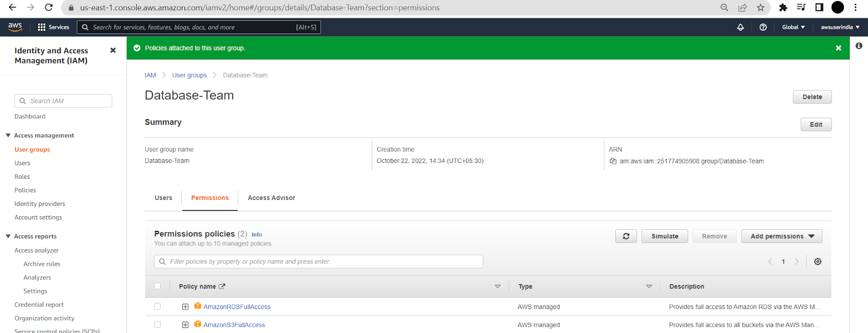Screen dimensions: 868x333
Task: Open the Global region dropdown
Action: coord(793,27)
